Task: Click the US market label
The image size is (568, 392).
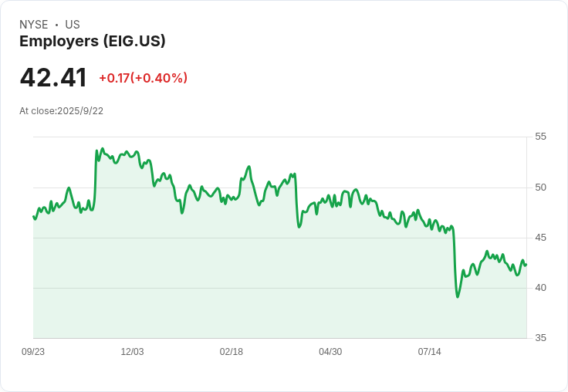Action: (73, 25)
